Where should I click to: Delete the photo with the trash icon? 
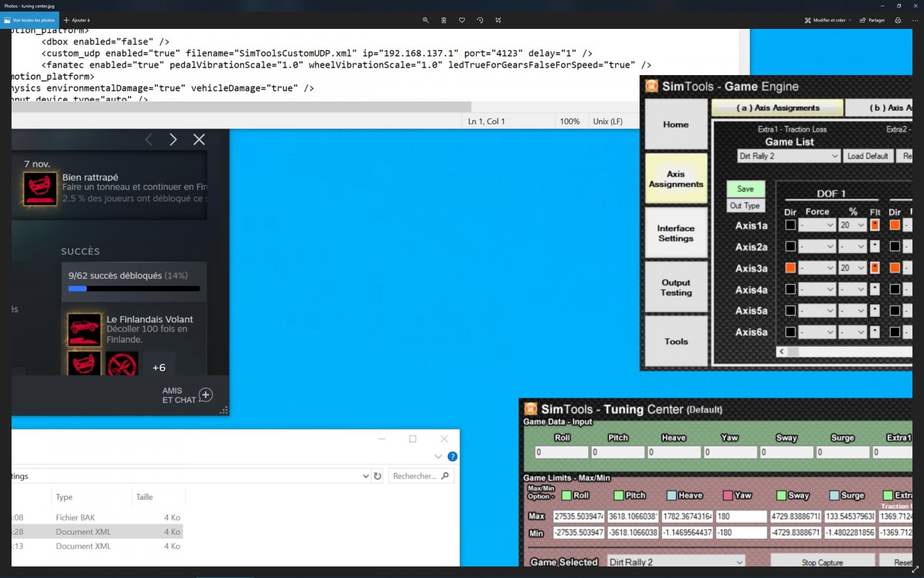[444, 20]
